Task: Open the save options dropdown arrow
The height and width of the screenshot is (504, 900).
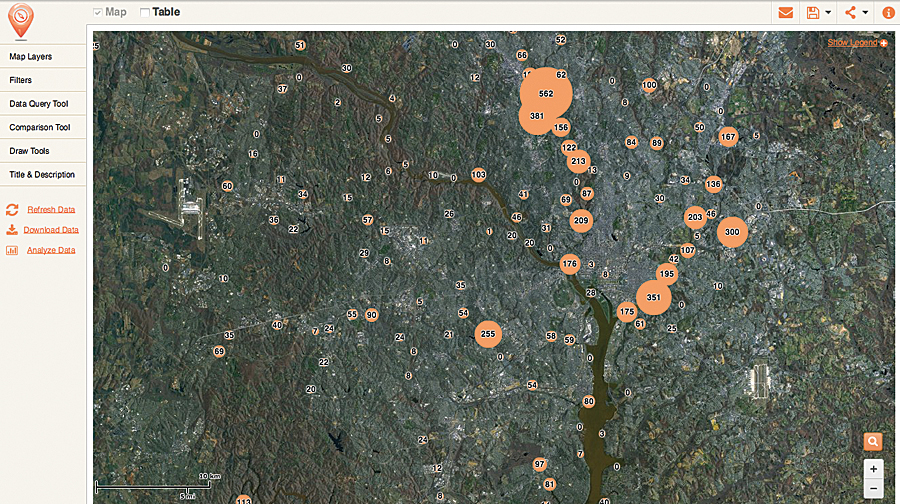Action: (x=828, y=13)
